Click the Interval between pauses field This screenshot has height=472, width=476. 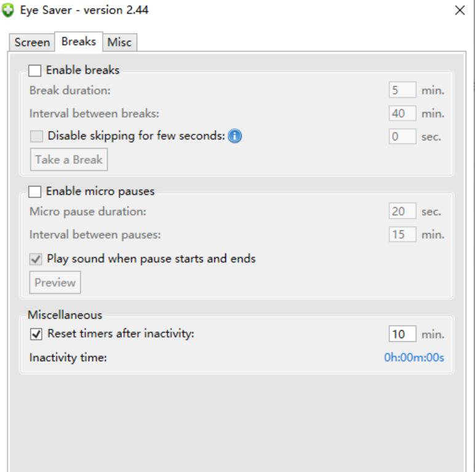click(x=402, y=235)
